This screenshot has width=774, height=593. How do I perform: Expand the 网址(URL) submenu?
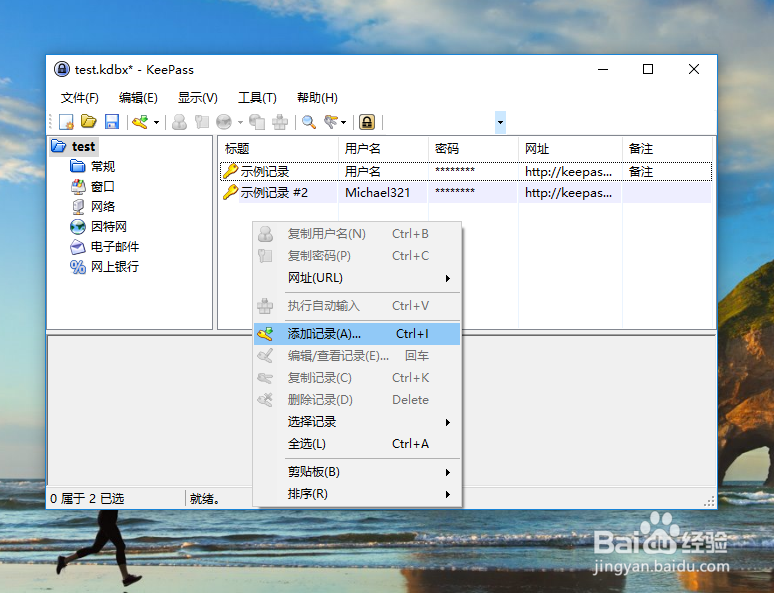[x=357, y=278]
